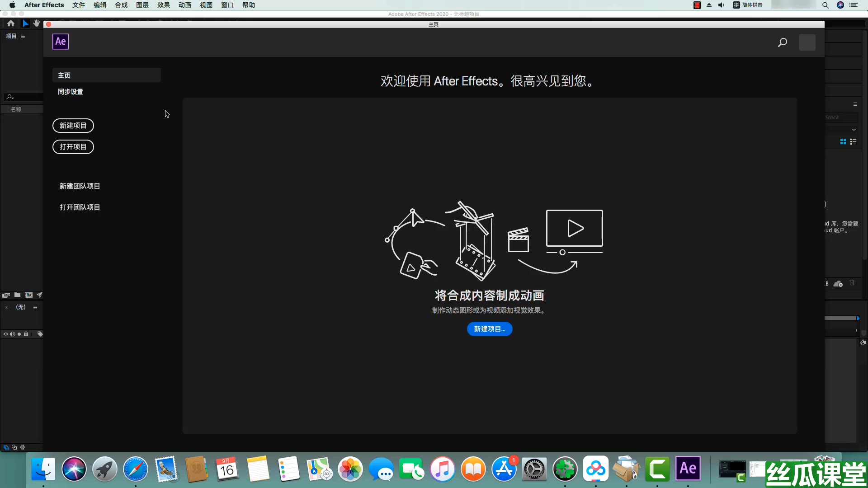
Task: Open the 帮助 menu
Action: coord(249,5)
